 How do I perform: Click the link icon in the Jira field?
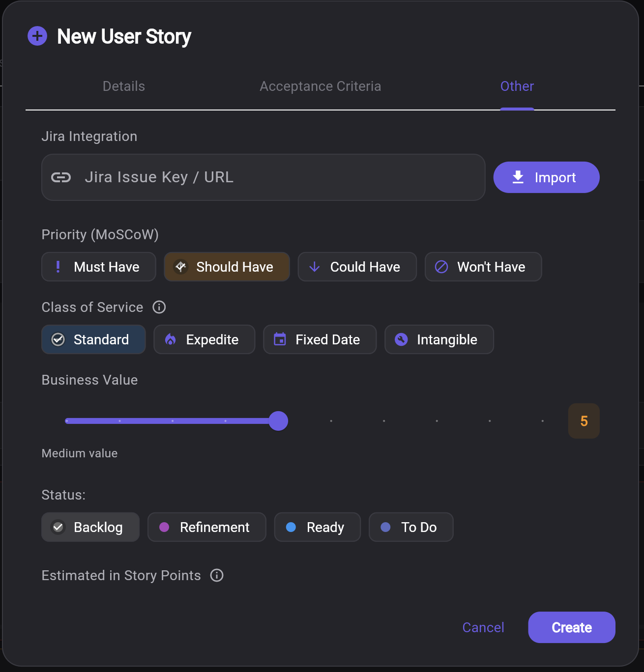(x=61, y=177)
